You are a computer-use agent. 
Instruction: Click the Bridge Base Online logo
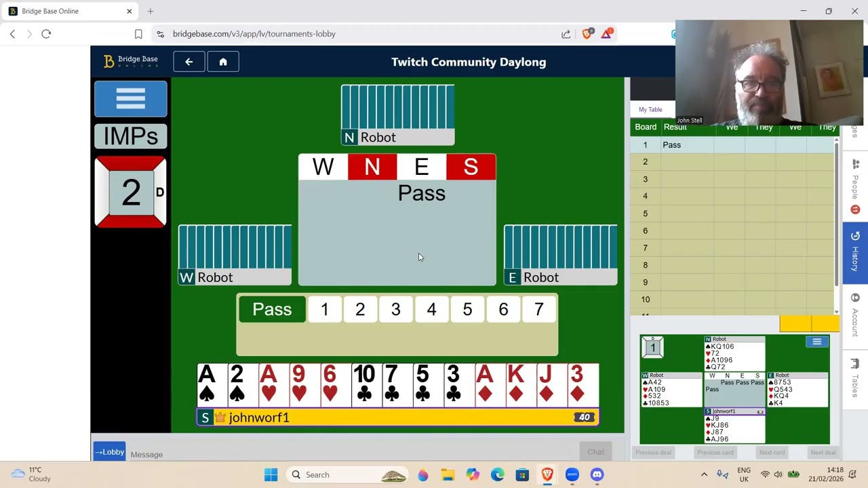click(131, 62)
